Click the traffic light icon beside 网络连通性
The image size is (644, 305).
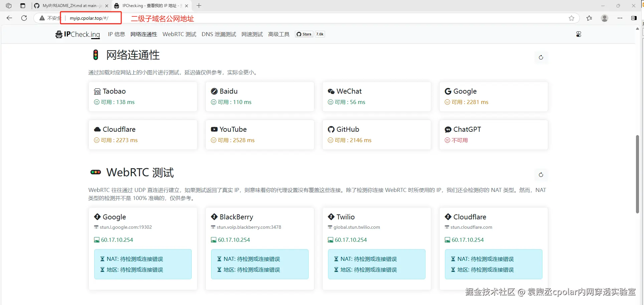pyautogui.click(x=96, y=55)
